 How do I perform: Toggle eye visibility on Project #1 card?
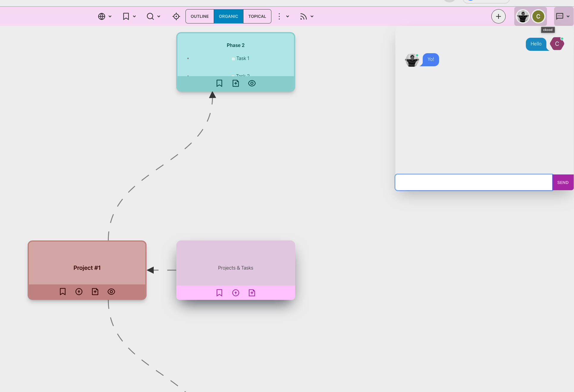click(111, 292)
